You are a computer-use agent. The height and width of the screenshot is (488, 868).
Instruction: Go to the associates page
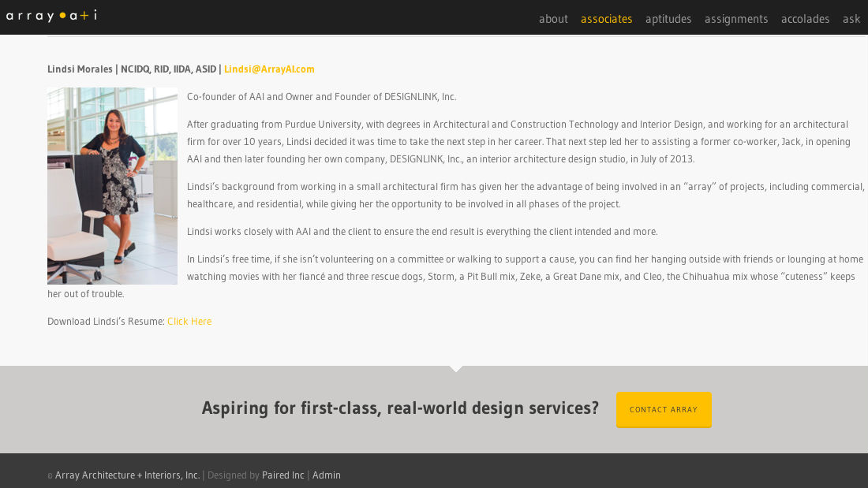click(x=606, y=19)
